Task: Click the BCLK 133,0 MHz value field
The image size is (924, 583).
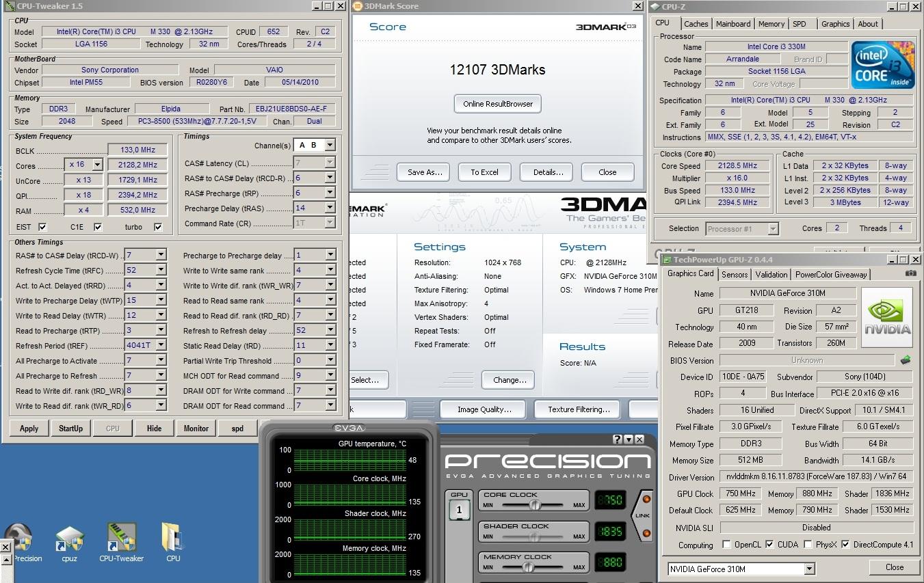Action: coord(137,150)
